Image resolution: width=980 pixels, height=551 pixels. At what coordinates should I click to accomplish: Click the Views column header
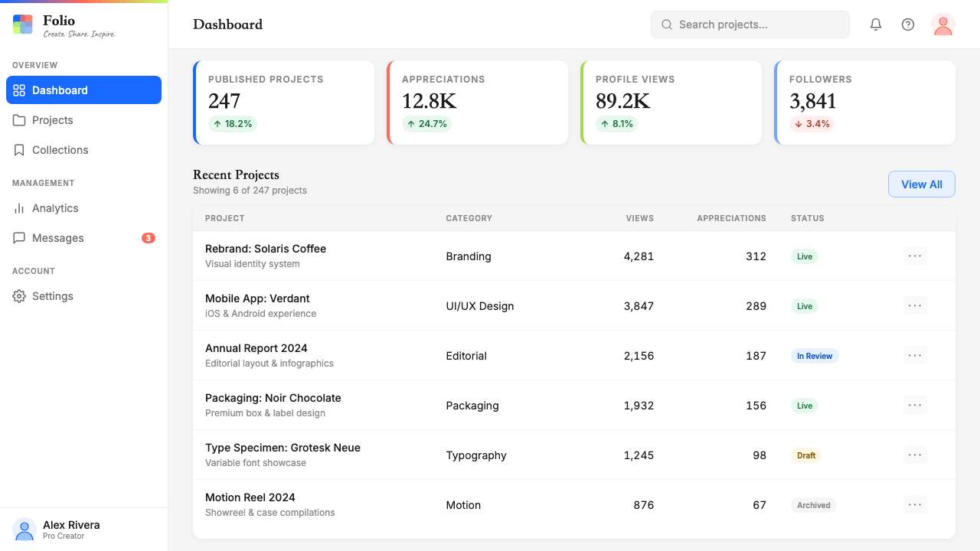(640, 218)
